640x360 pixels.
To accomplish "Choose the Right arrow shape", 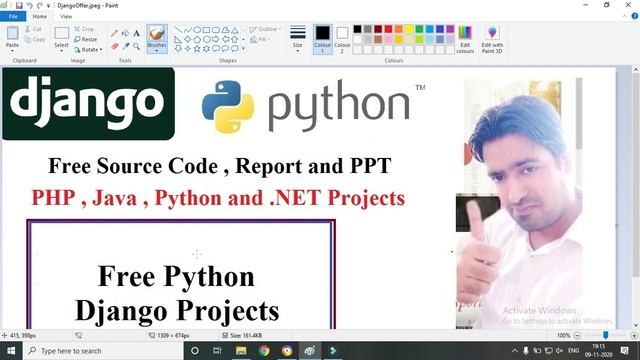I will [x=216, y=39].
